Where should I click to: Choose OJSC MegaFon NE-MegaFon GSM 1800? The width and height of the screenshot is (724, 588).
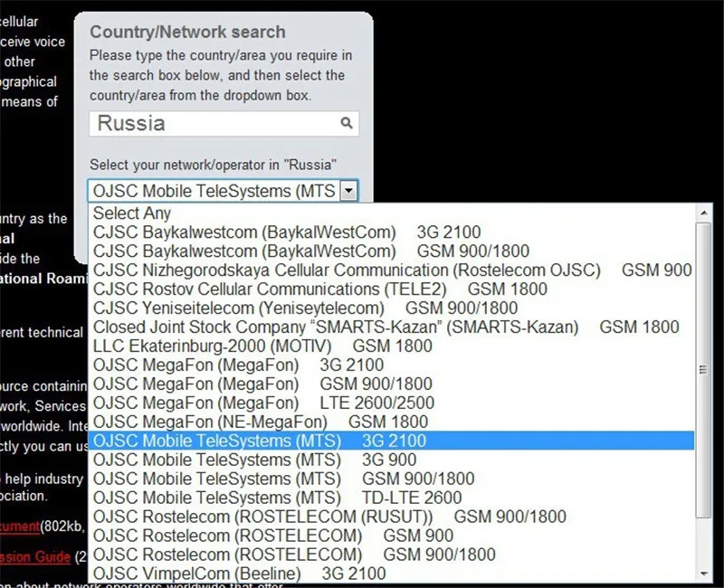pyautogui.click(x=391, y=422)
